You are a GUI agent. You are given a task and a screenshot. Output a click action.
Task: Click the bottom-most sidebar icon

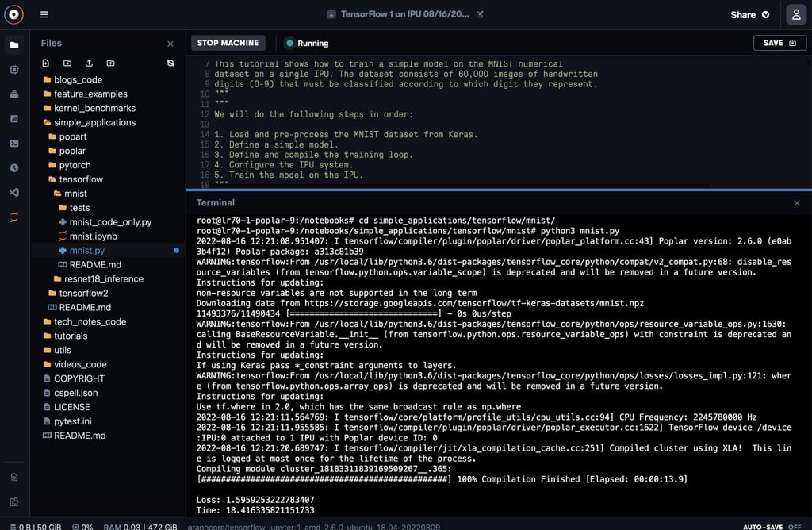pyautogui.click(x=14, y=501)
